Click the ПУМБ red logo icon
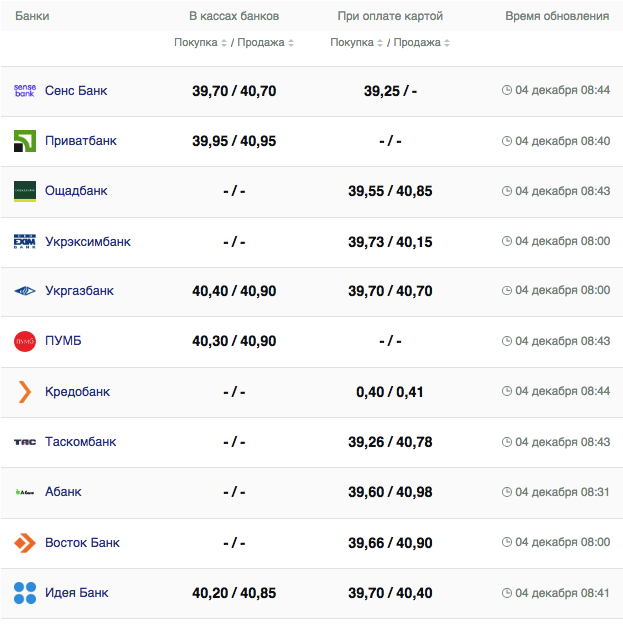 point(25,342)
